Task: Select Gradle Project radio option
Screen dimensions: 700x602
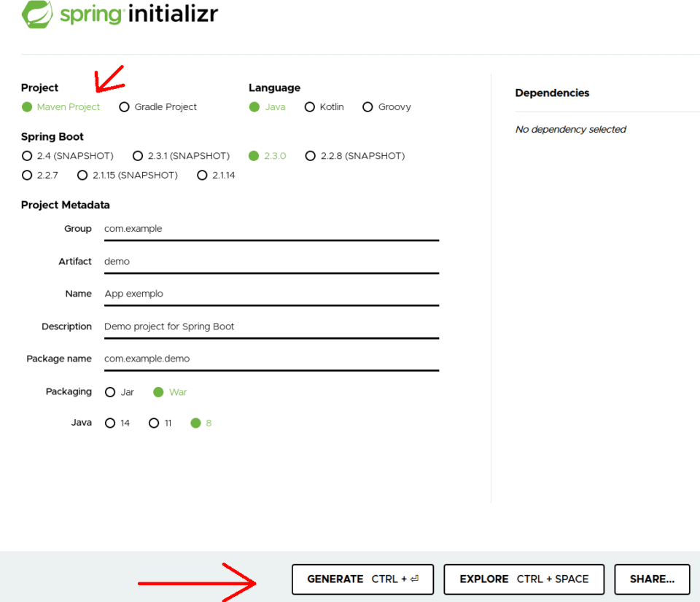Action: [x=158, y=107]
